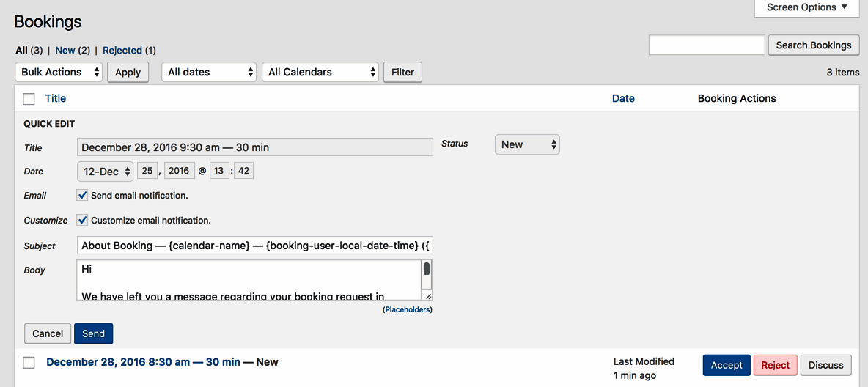The image size is (868, 387).
Task: Open the Bulk Actions dropdown
Action: [x=59, y=72]
